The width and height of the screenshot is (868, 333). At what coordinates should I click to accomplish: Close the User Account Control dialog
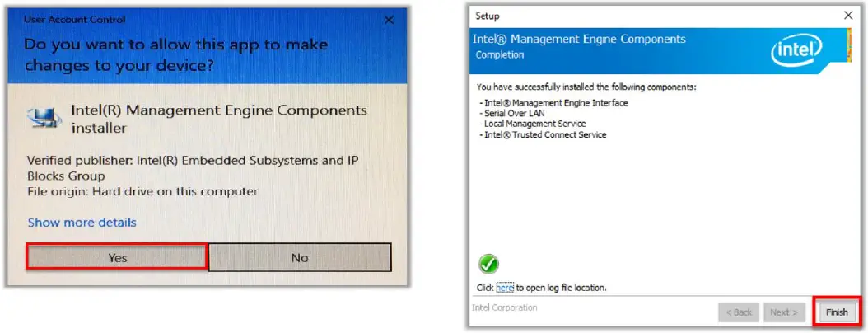tap(386, 19)
